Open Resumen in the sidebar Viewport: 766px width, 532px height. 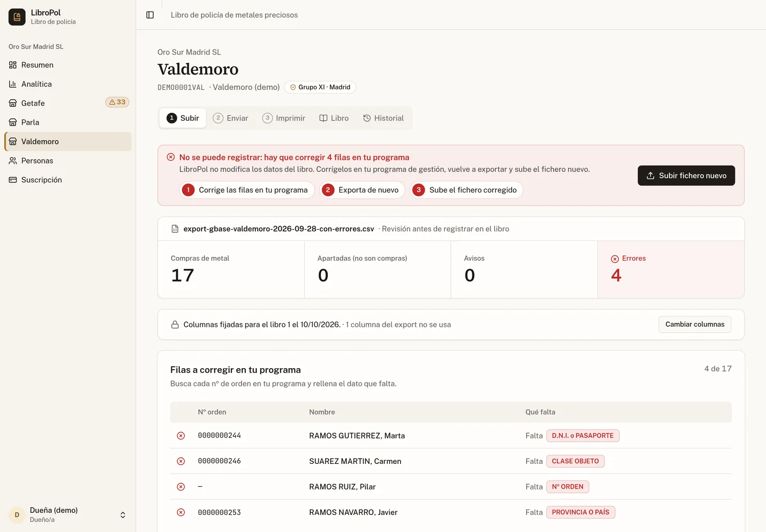pos(68,65)
